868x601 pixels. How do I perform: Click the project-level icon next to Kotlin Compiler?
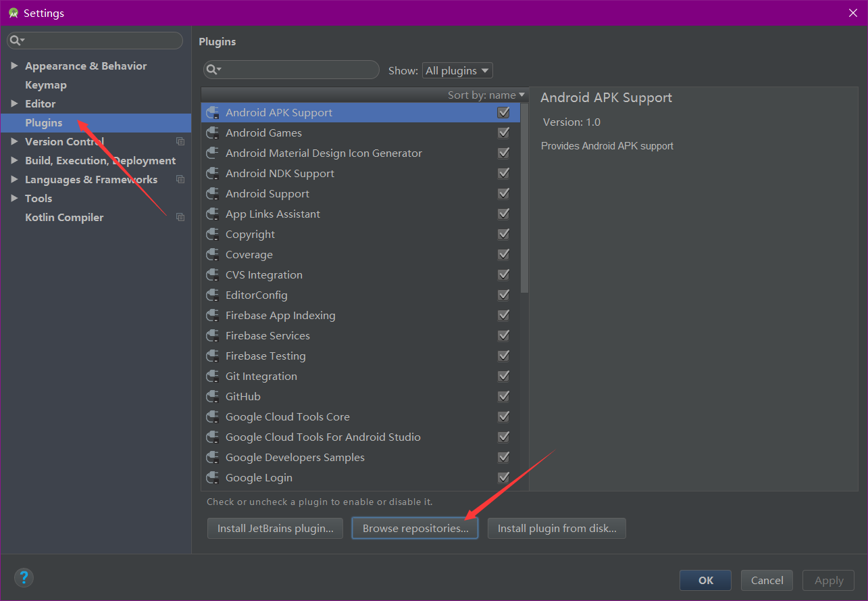click(x=180, y=217)
